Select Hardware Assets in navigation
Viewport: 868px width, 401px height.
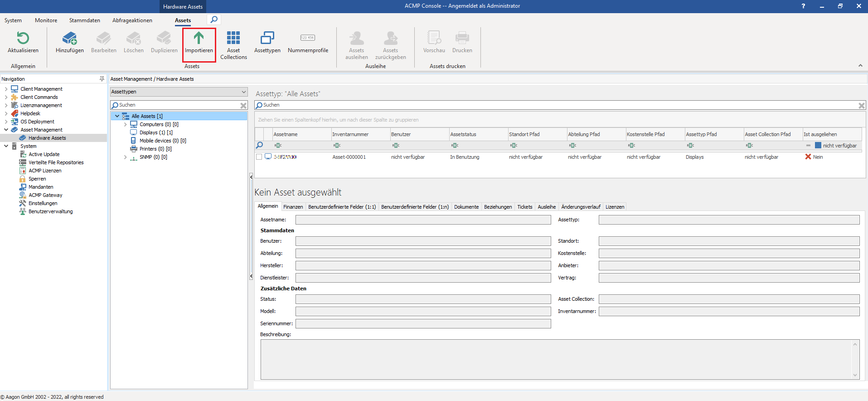coord(47,138)
